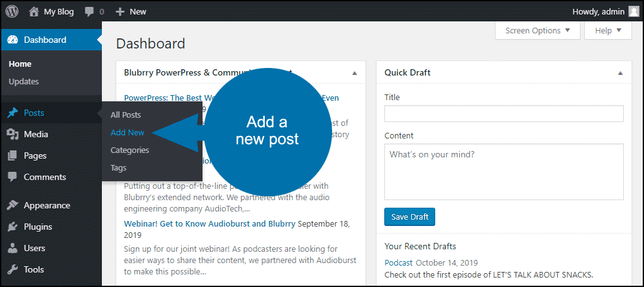Click the comments bubble icon in admin bar

click(89, 11)
